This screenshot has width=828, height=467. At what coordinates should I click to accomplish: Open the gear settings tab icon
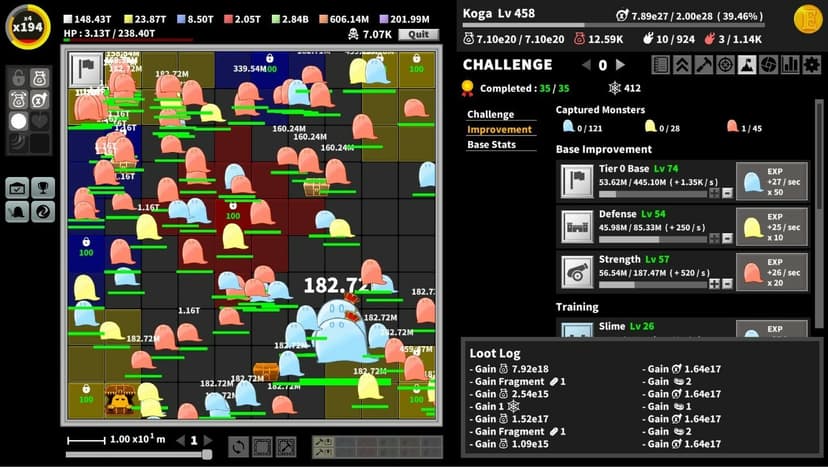click(812, 65)
